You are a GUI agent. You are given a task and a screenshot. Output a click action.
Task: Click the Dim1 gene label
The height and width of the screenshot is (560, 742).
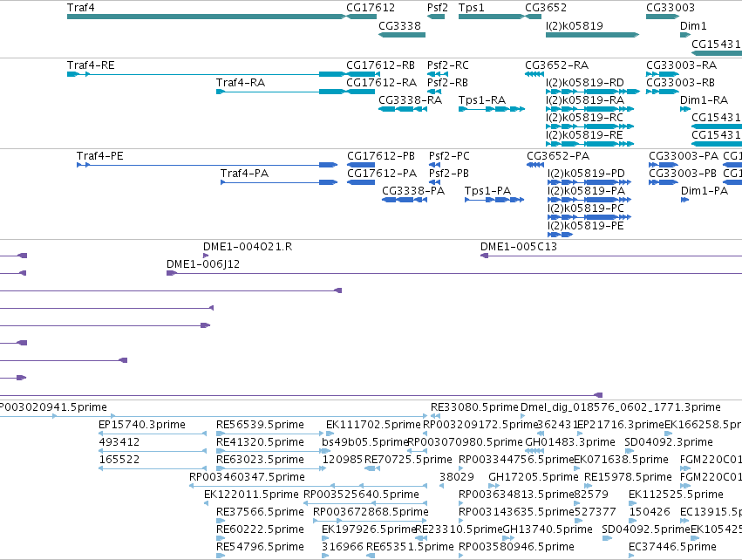pyautogui.click(x=693, y=26)
